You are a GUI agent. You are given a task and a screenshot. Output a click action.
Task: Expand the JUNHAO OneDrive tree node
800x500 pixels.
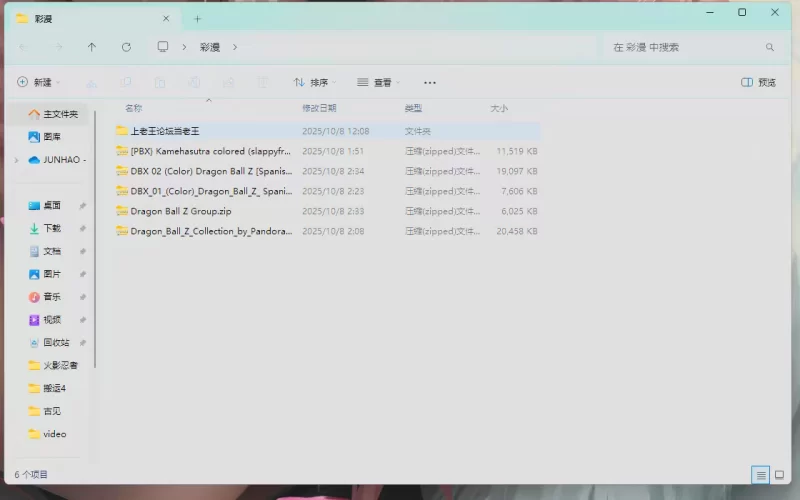point(16,160)
